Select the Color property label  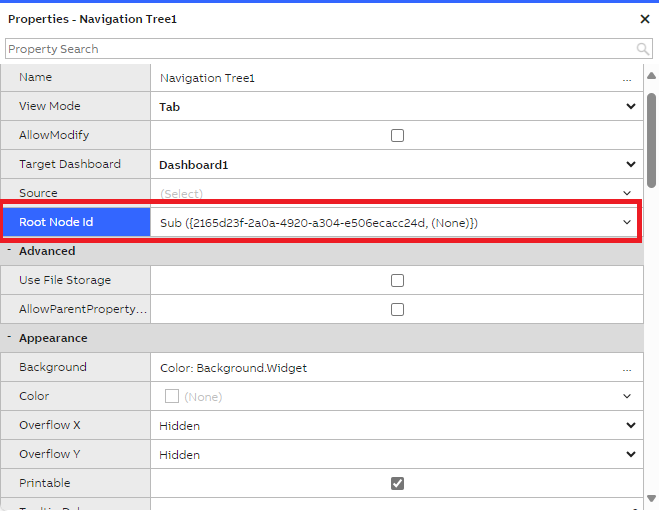pos(34,396)
